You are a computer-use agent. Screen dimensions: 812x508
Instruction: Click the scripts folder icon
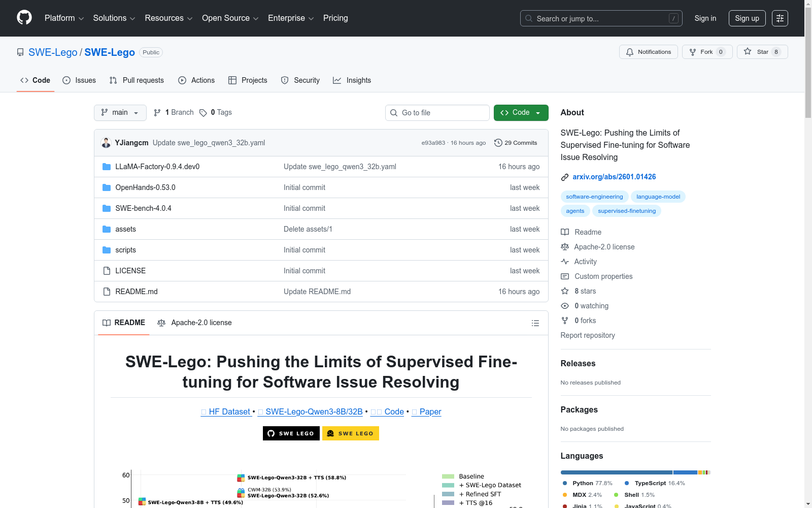point(107,250)
